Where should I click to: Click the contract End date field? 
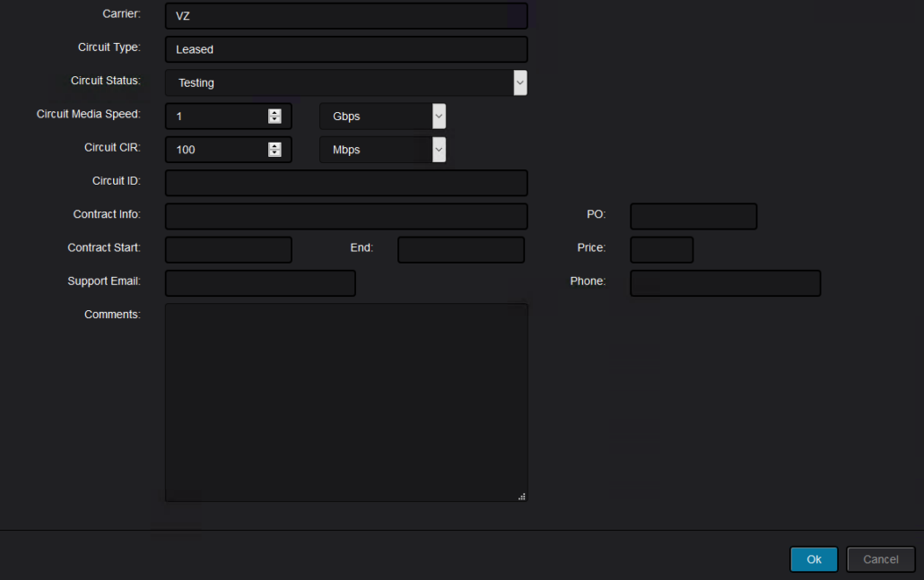pyautogui.click(x=460, y=249)
